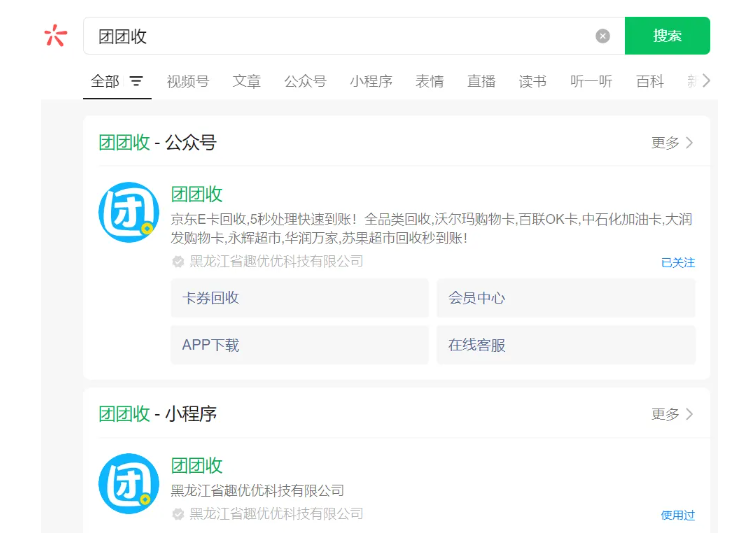Open the APP下载 menu button
Viewport: 740px width, 556px height.
click(x=300, y=345)
